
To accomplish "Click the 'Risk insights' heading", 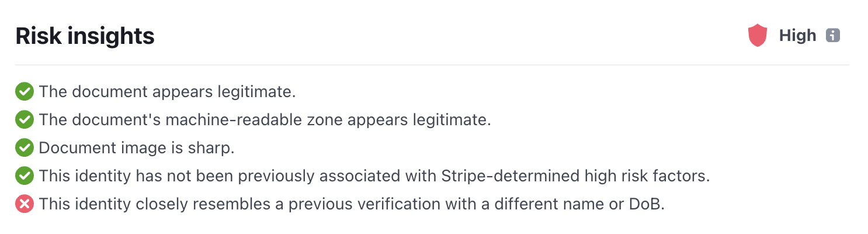I will tap(85, 36).
